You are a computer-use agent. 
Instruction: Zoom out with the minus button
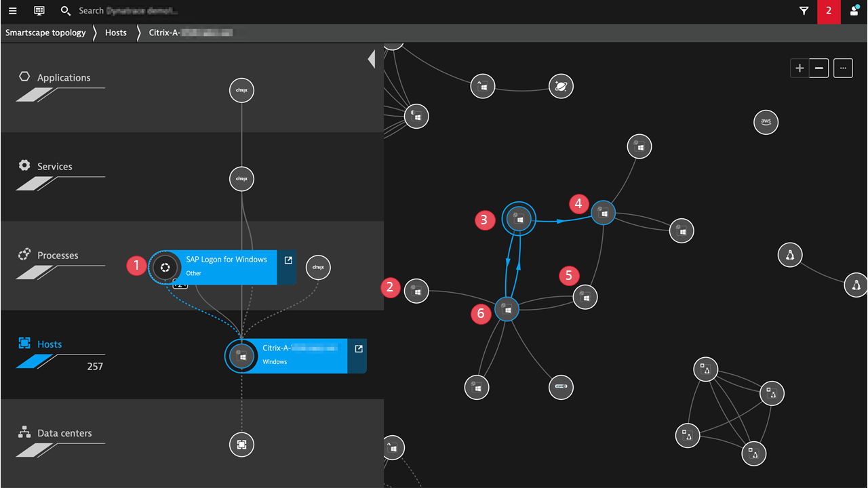tap(819, 68)
